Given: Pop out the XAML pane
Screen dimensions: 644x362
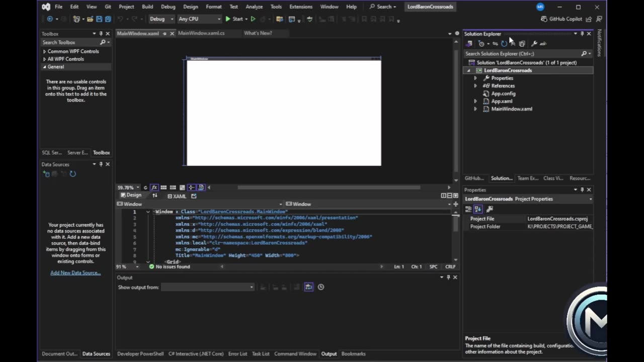Looking at the screenshot, I should [x=194, y=196].
